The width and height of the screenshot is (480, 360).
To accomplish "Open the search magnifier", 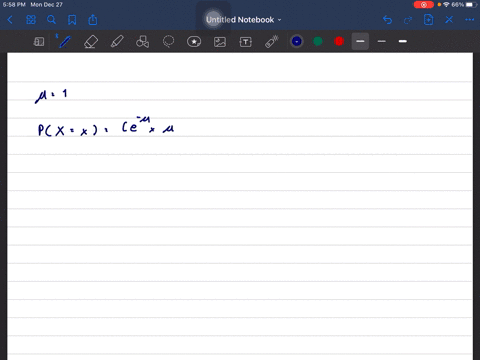I will pyautogui.click(x=51, y=20).
